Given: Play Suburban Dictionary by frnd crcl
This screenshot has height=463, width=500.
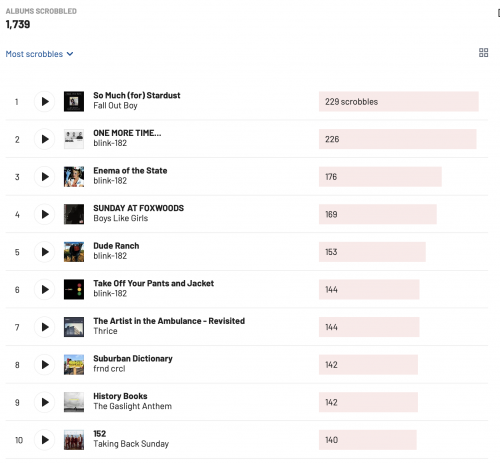Looking at the screenshot, I should click(x=44, y=365).
